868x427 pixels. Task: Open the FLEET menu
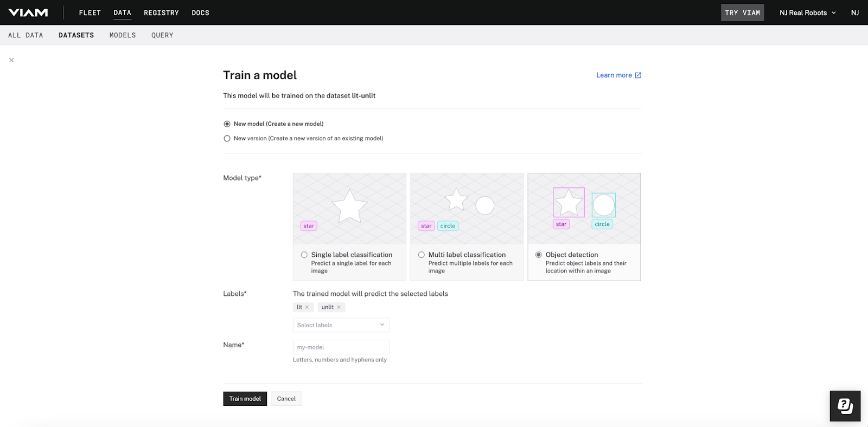coord(90,12)
